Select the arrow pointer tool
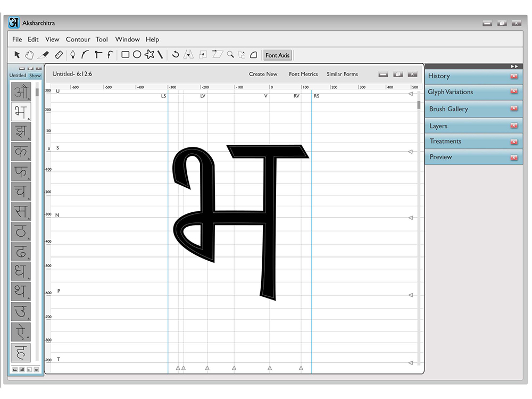Screen dimensions: 532x399 point(17,55)
